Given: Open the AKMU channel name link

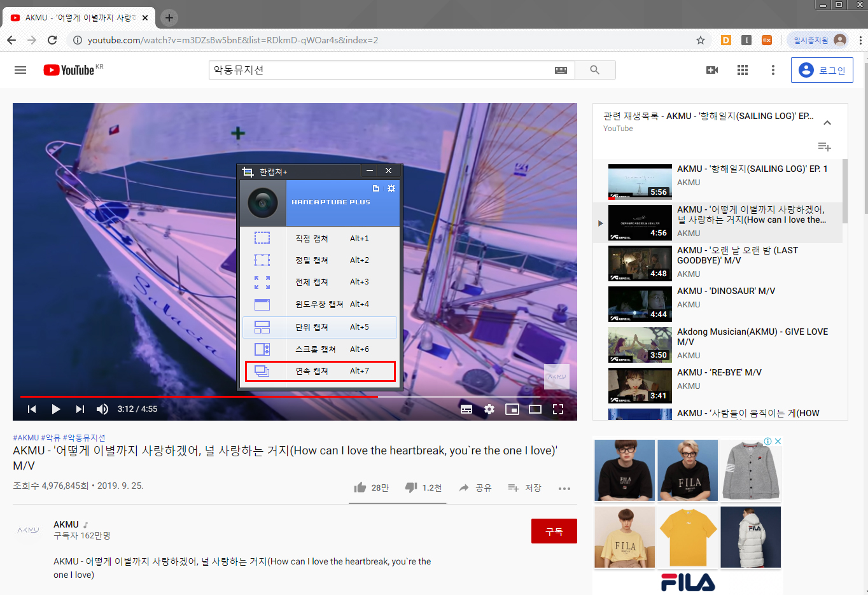Looking at the screenshot, I should click(66, 524).
